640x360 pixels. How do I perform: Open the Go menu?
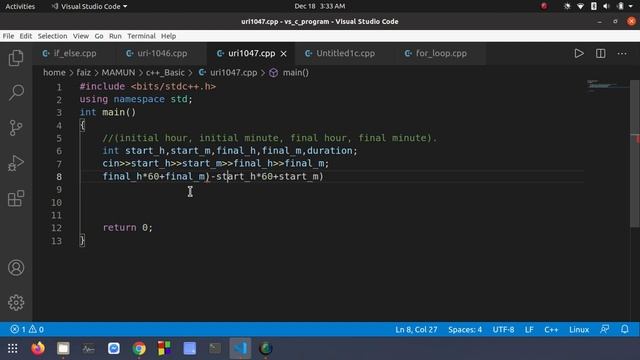click(x=99, y=36)
